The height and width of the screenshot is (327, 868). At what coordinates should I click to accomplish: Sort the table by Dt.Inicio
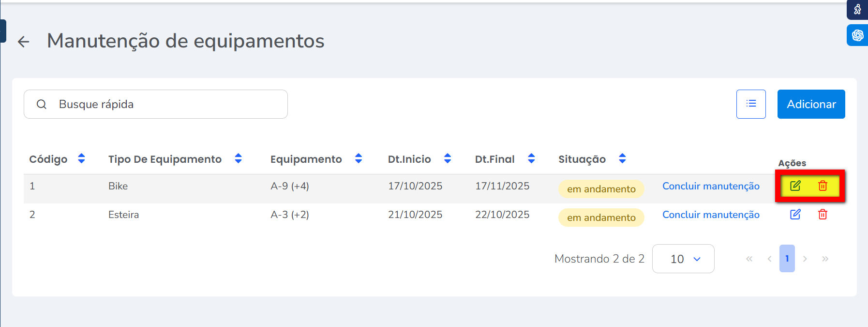pyautogui.click(x=448, y=158)
